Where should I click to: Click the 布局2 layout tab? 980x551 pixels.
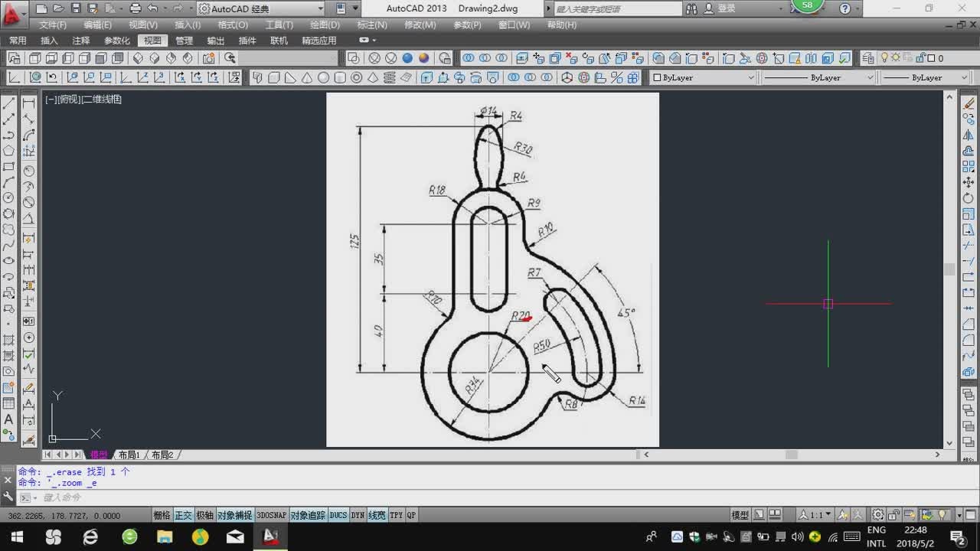pos(162,455)
